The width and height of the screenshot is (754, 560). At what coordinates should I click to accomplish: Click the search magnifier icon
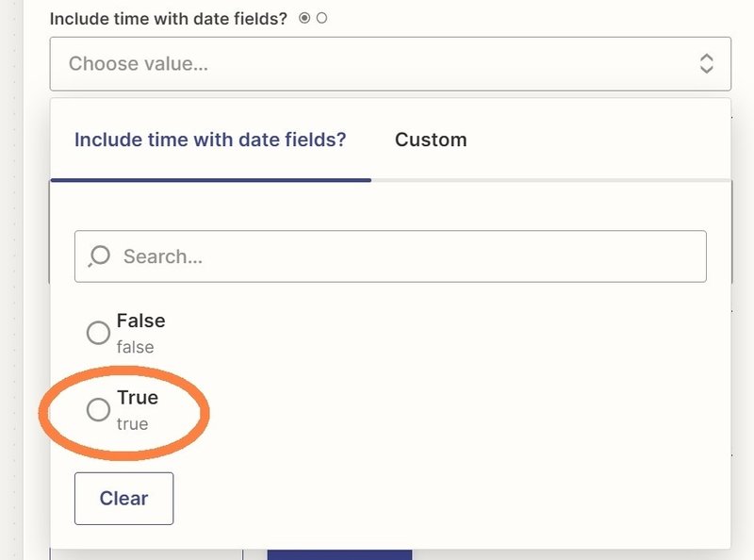[x=99, y=255]
